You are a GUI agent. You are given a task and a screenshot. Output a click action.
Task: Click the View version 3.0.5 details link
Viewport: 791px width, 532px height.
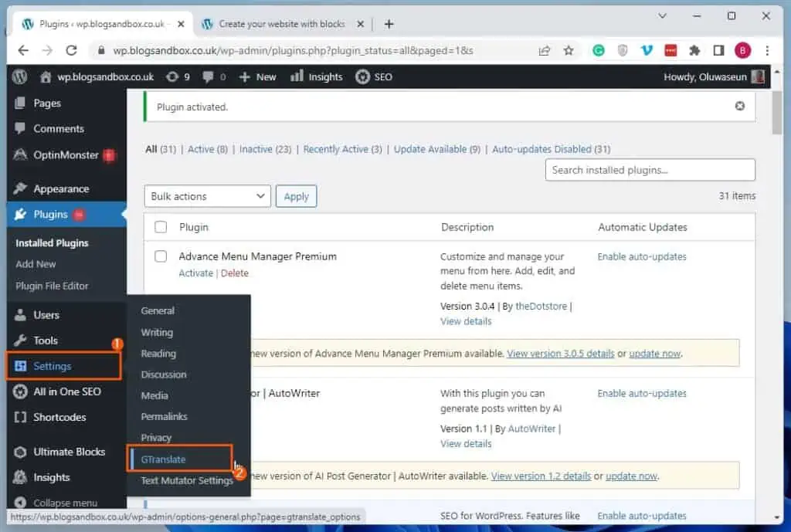coord(561,354)
